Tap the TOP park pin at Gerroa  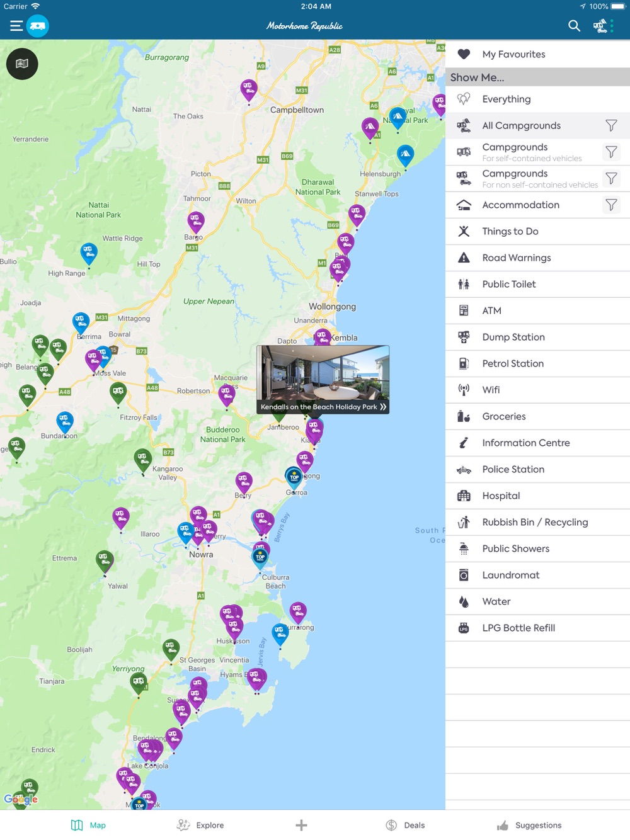click(294, 477)
